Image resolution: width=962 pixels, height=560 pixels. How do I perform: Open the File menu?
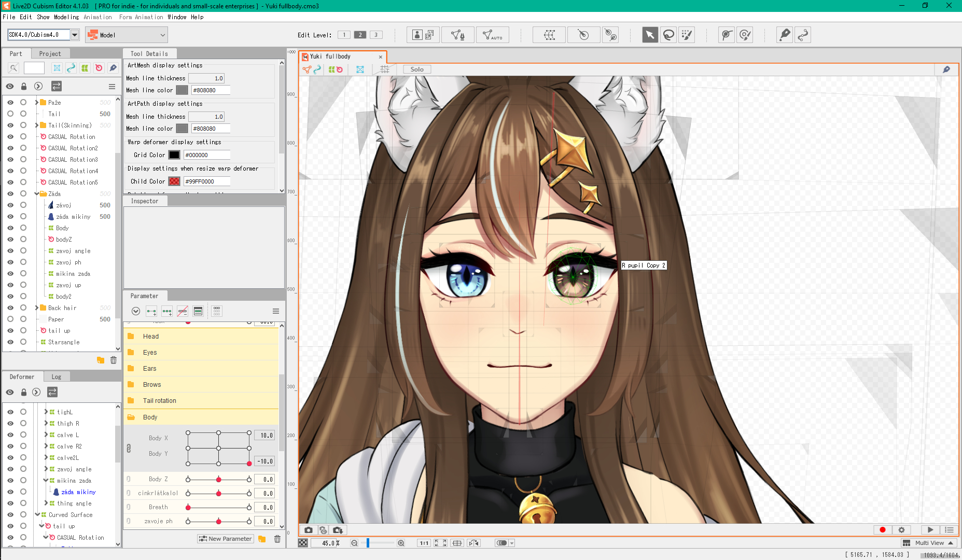(9, 17)
